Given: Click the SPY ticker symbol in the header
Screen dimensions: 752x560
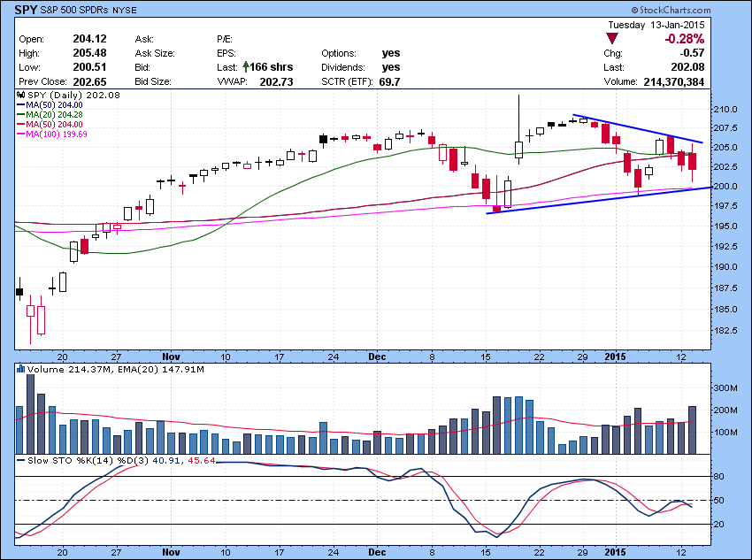Looking at the screenshot, I should tap(26, 10).
